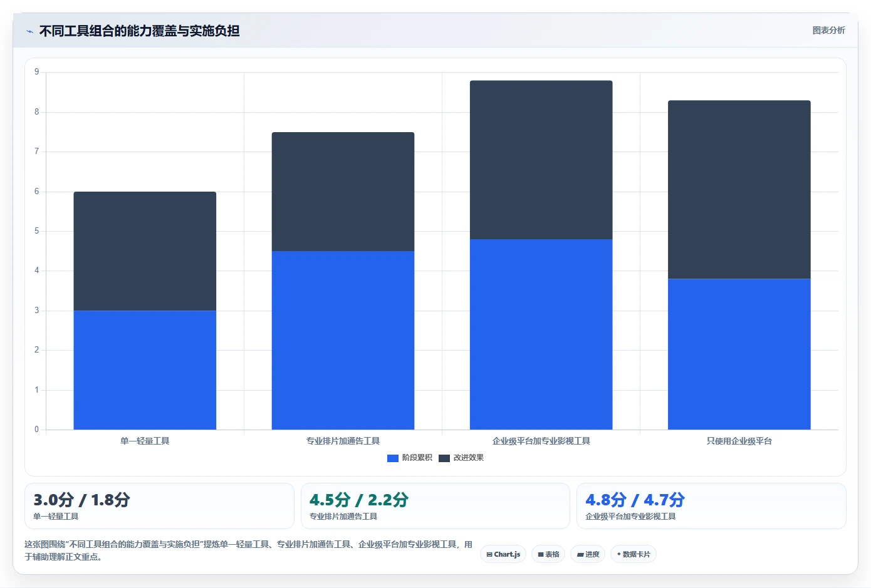
Task: Click the dark bar segment for 单一轻量工具
Action: click(145, 251)
